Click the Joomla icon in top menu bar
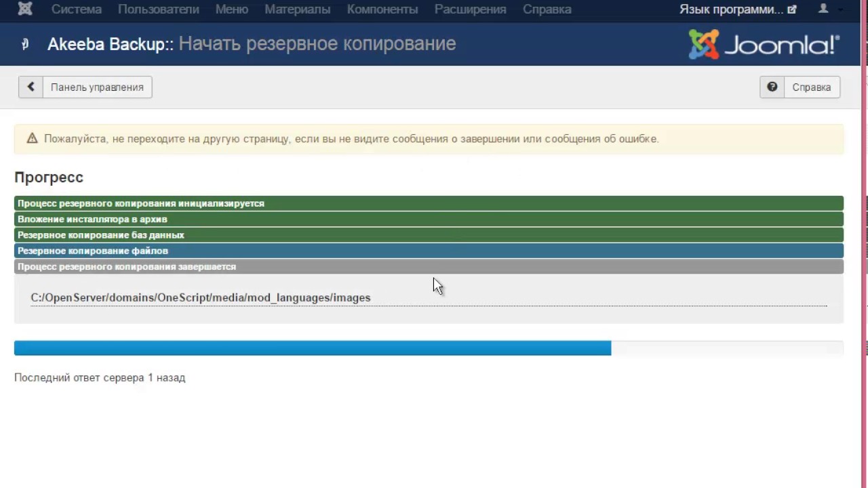The height and width of the screenshot is (488, 868). (25, 9)
